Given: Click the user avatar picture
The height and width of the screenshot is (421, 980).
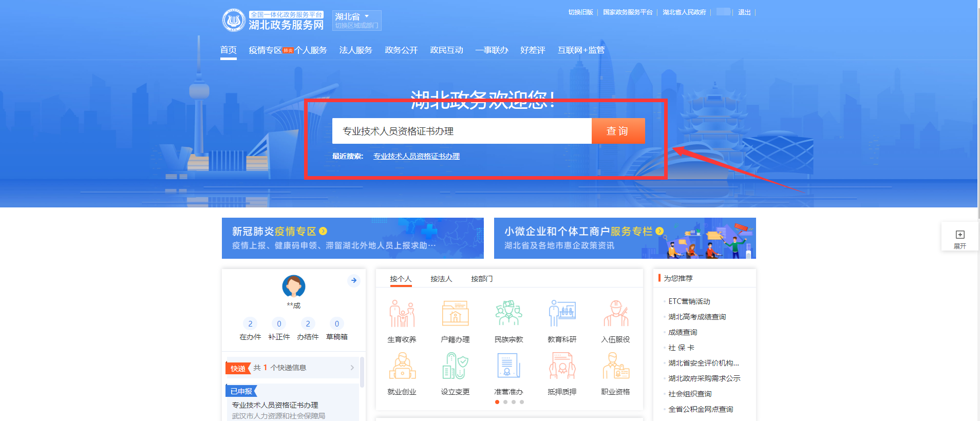Looking at the screenshot, I should point(294,286).
